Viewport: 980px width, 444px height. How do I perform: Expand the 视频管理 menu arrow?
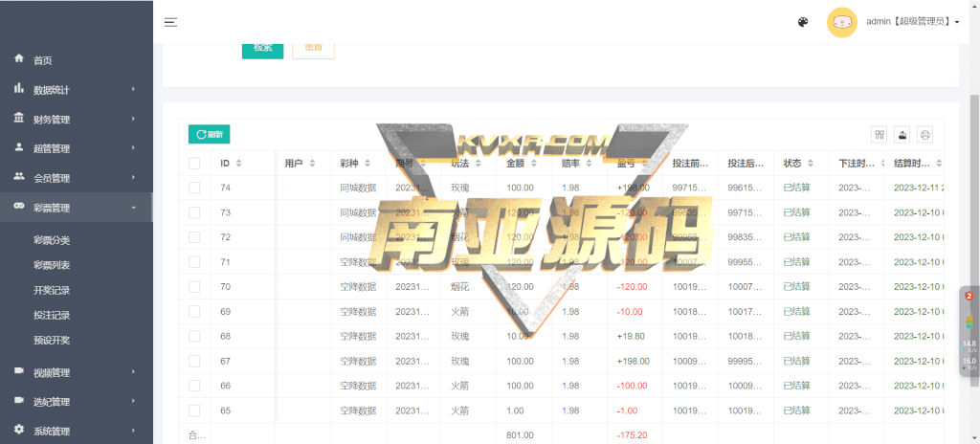point(133,372)
